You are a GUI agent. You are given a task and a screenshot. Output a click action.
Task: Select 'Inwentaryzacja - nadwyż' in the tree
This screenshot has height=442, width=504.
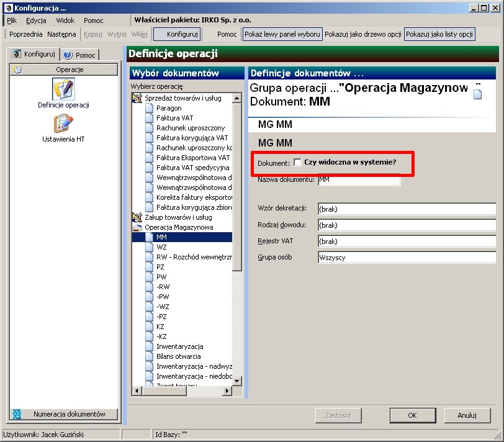coord(194,366)
